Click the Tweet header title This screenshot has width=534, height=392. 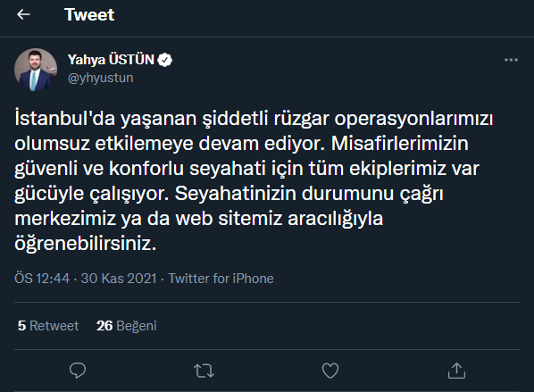(x=89, y=14)
